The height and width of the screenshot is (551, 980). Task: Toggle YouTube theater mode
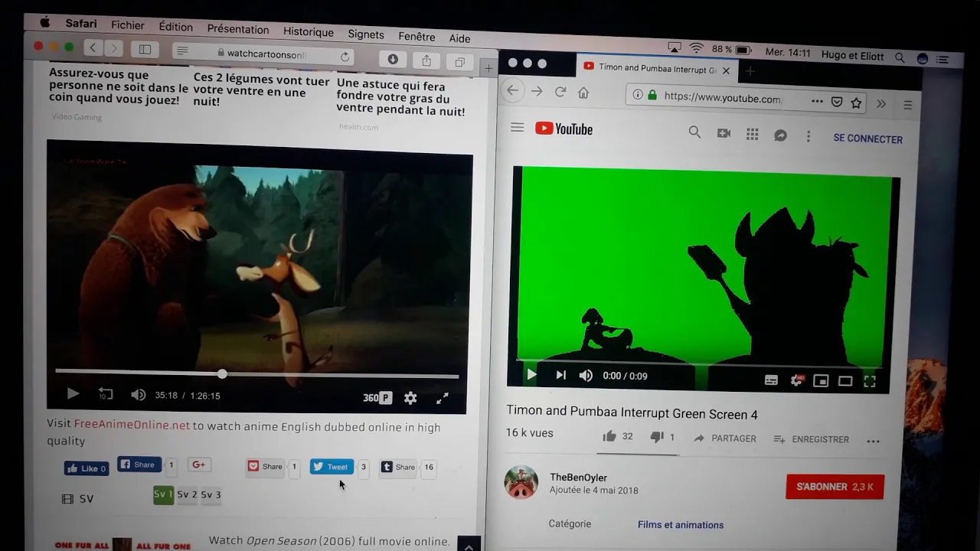pos(845,381)
